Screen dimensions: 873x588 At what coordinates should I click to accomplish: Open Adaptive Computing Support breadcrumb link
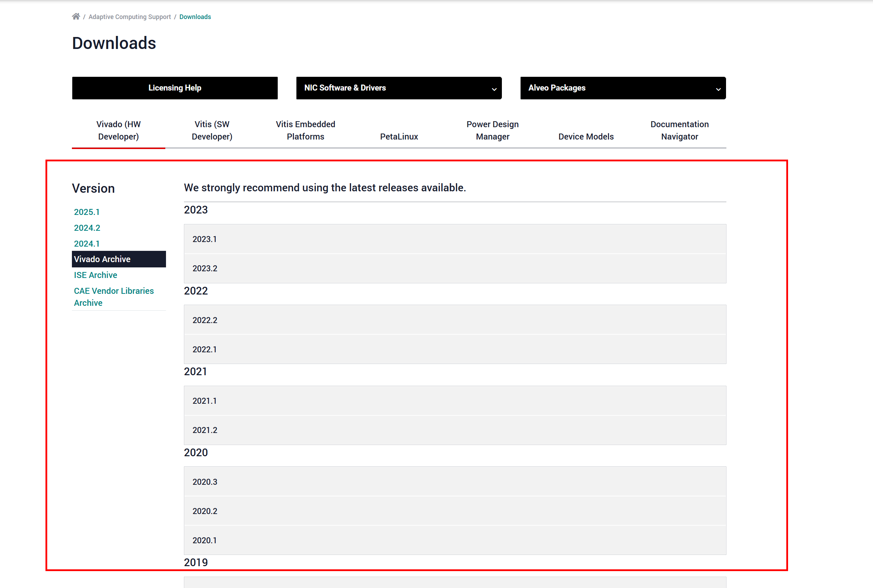[x=129, y=17]
